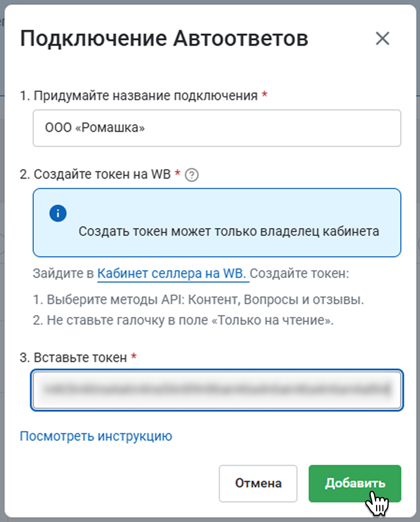Screen dimensions: 420x522
Task: Cancel with the Отмена button
Action: pos(258,483)
